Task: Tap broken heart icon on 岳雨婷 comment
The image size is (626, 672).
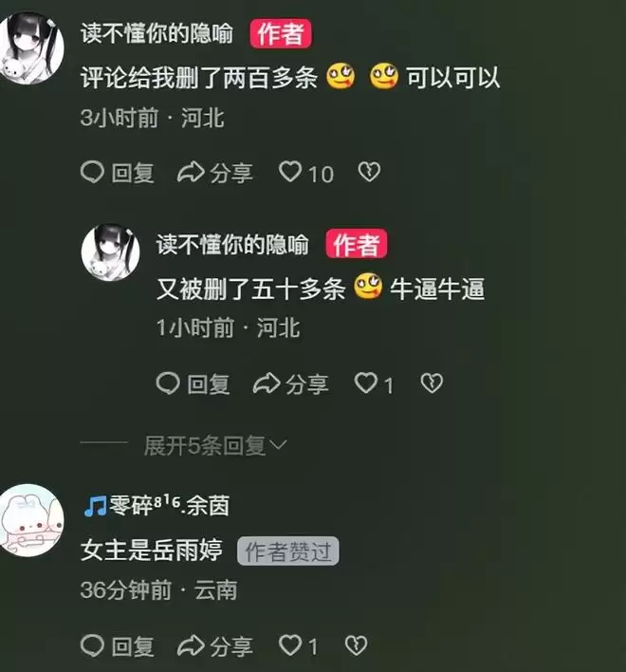Action: 357,645
